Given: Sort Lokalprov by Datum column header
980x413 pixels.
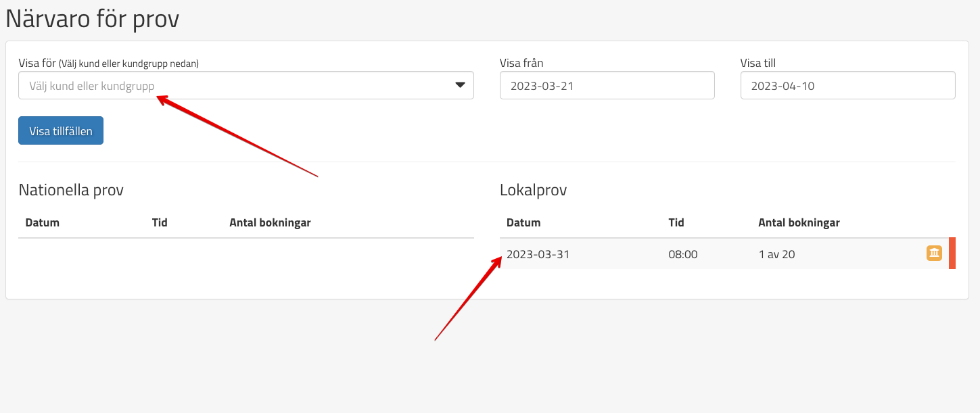Looking at the screenshot, I should point(523,222).
